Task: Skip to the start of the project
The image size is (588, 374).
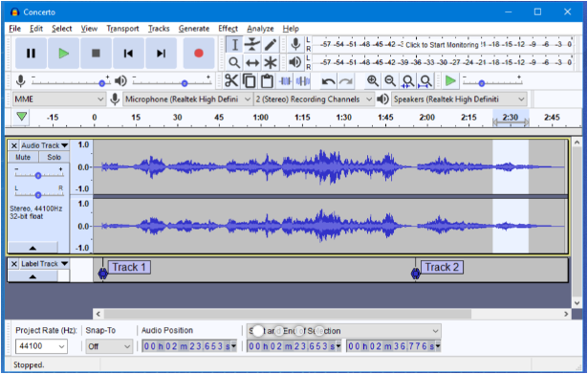Action: (128, 54)
